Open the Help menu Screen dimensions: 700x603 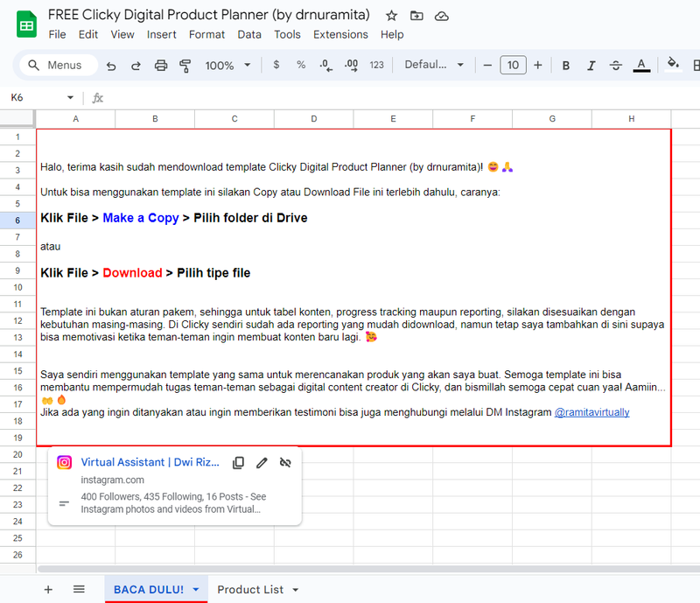pyautogui.click(x=392, y=35)
